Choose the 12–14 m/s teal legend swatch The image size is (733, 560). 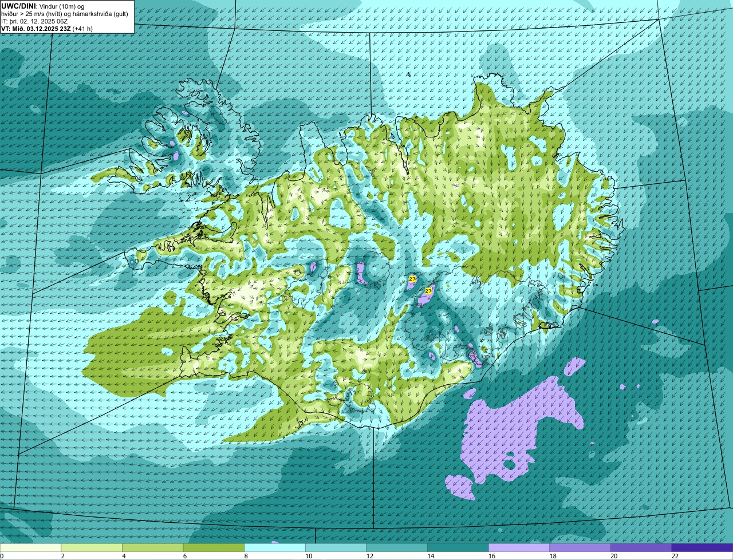click(397, 547)
